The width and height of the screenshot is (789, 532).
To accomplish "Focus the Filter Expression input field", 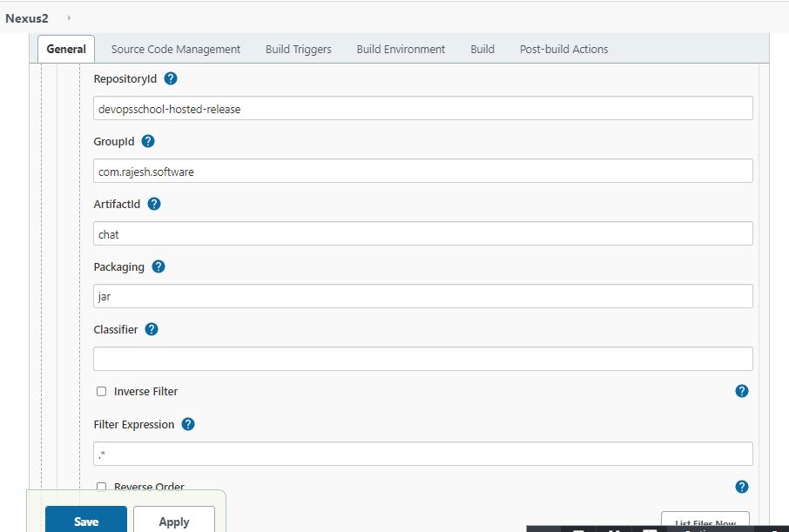I will (423, 454).
